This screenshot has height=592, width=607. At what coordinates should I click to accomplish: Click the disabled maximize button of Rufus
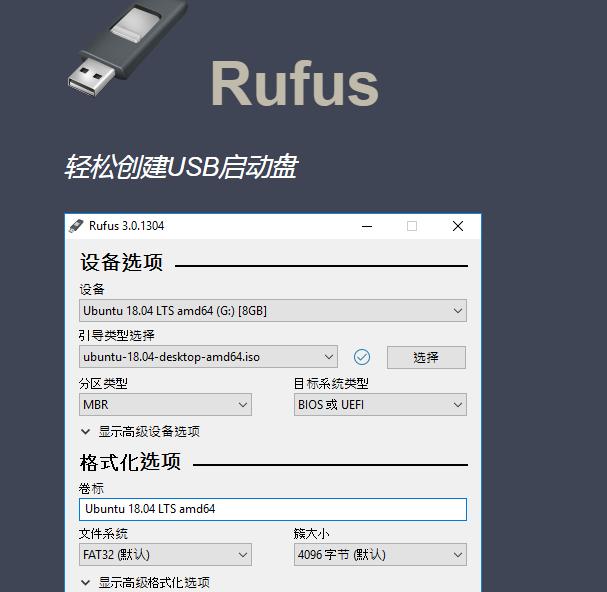[x=412, y=226]
